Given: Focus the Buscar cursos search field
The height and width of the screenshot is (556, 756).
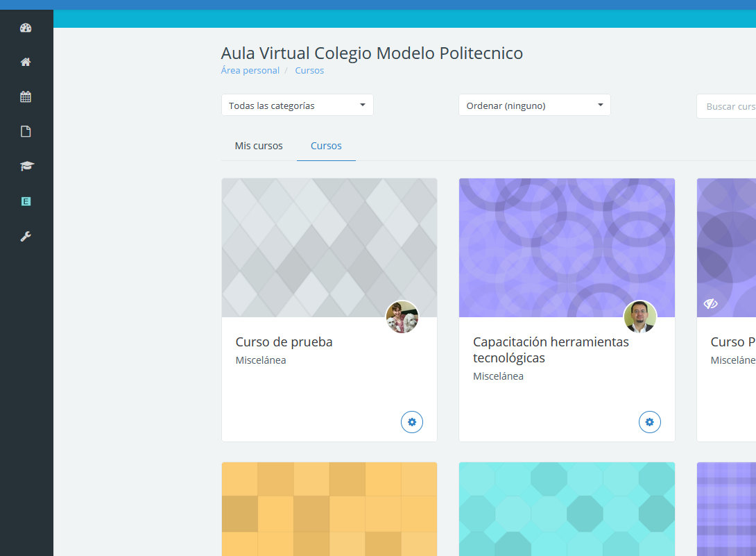Looking at the screenshot, I should pos(726,106).
